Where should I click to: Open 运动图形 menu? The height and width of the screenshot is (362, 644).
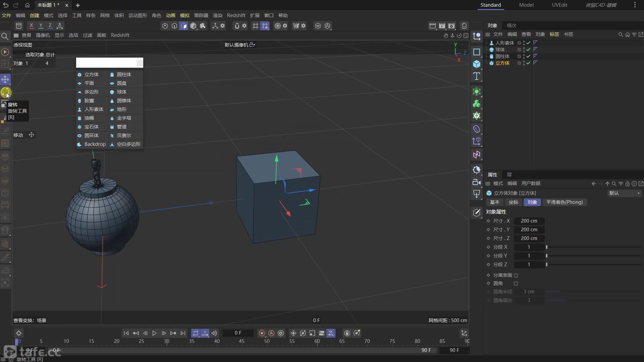point(138,15)
